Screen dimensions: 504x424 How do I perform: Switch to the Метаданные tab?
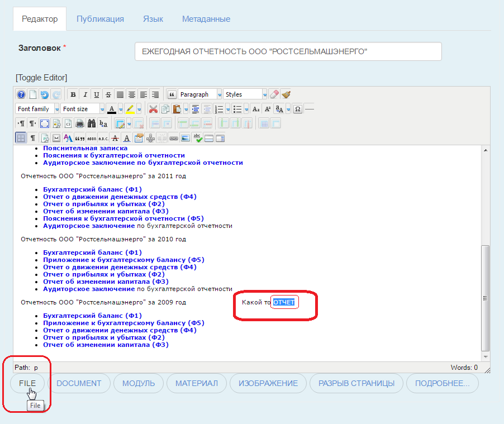tap(206, 19)
